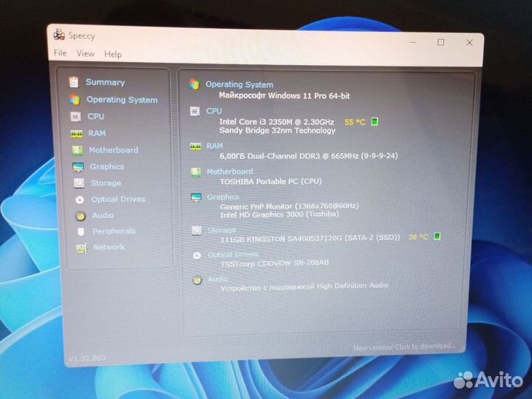Image resolution: width=532 pixels, height=399 pixels.
Task: Click the Peripherals mouse icon in sidebar
Action: pos(81,232)
